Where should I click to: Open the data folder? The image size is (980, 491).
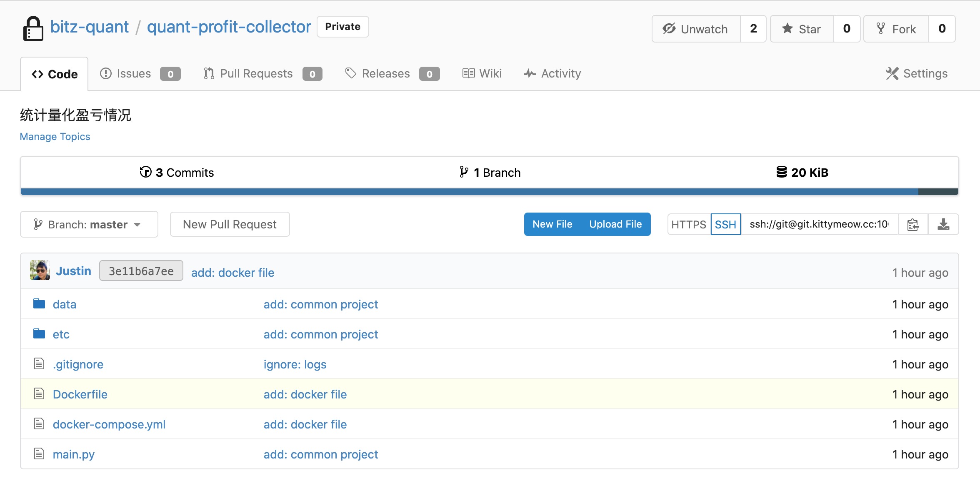pos(64,304)
